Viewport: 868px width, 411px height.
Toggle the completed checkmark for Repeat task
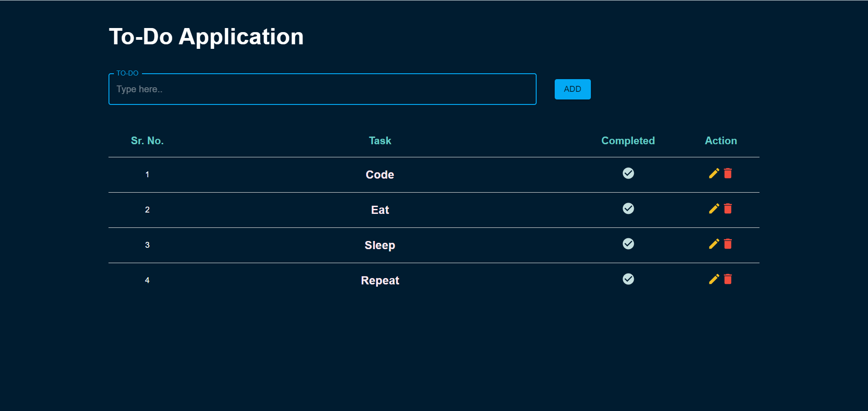pos(628,279)
